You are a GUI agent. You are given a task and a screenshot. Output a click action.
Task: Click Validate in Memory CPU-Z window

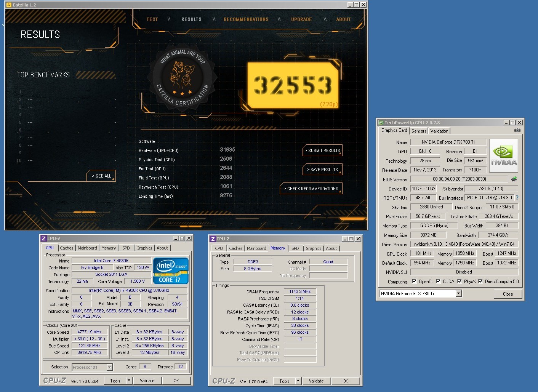click(x=316, y=381)
